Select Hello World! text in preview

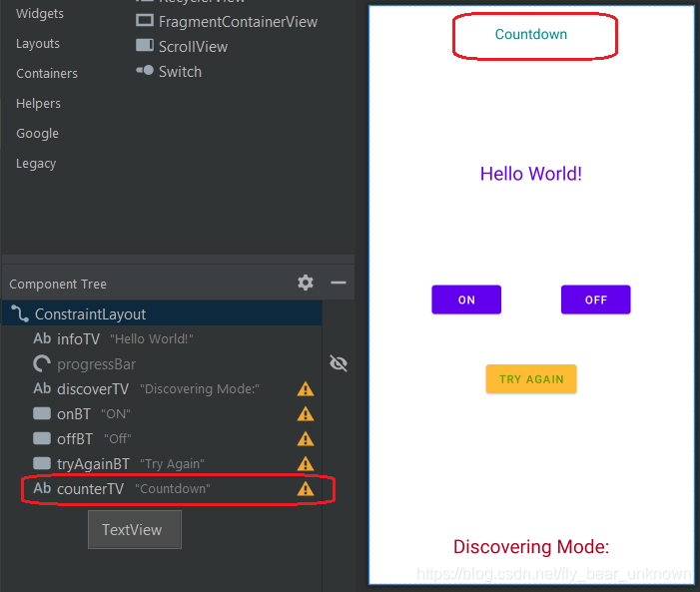pos(531,174)
